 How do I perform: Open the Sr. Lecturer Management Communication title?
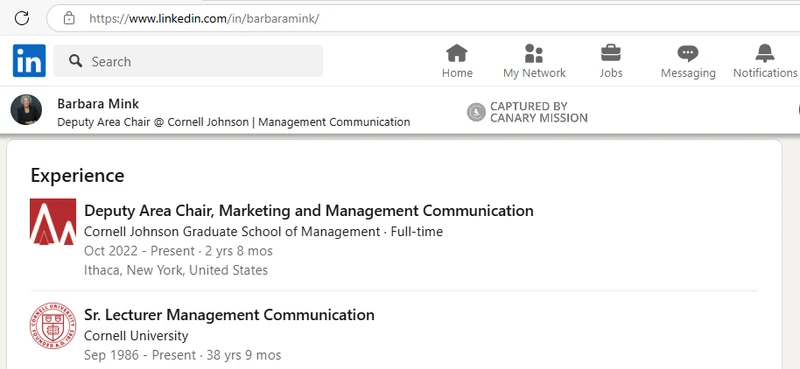click(x=229, y=314)
